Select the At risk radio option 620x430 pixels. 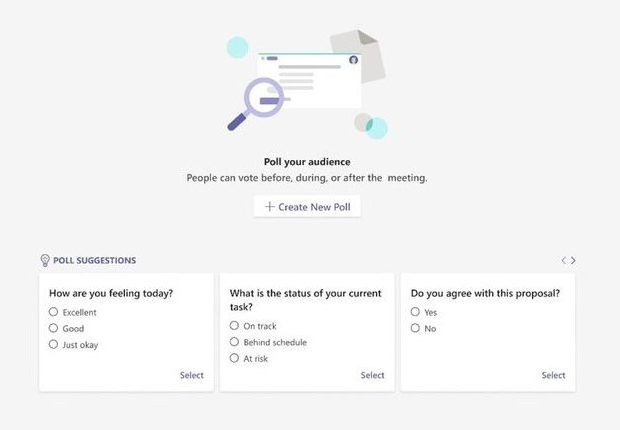[x=234, y=358]
